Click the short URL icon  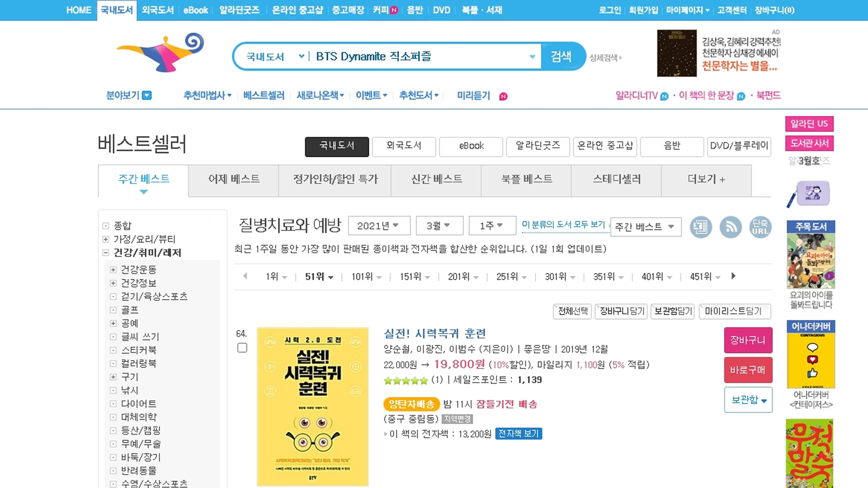(760, 227)
